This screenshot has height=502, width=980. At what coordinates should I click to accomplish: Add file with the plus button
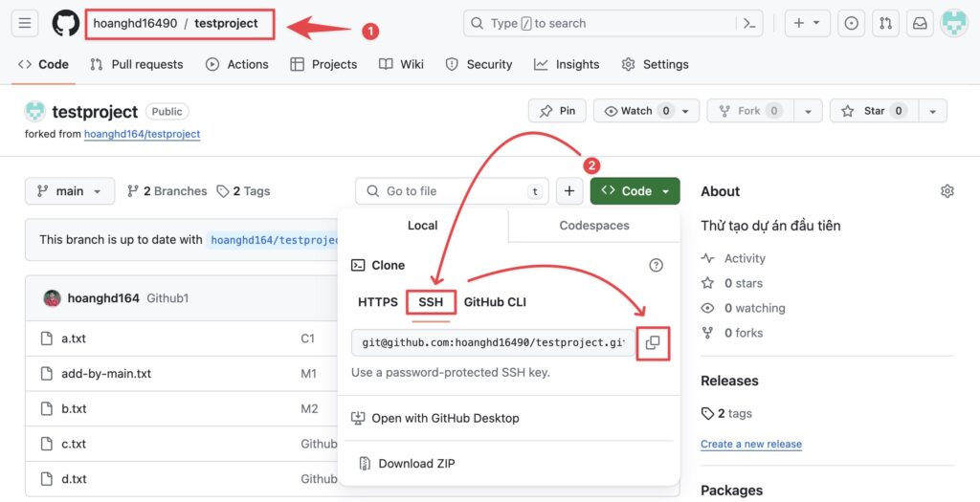coord(569,191)
